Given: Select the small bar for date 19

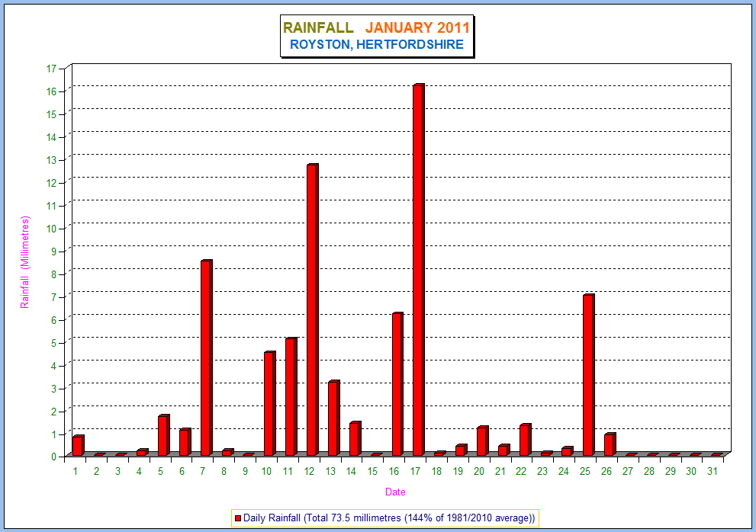Looking at the screenshot, I should tap(462, 450).
